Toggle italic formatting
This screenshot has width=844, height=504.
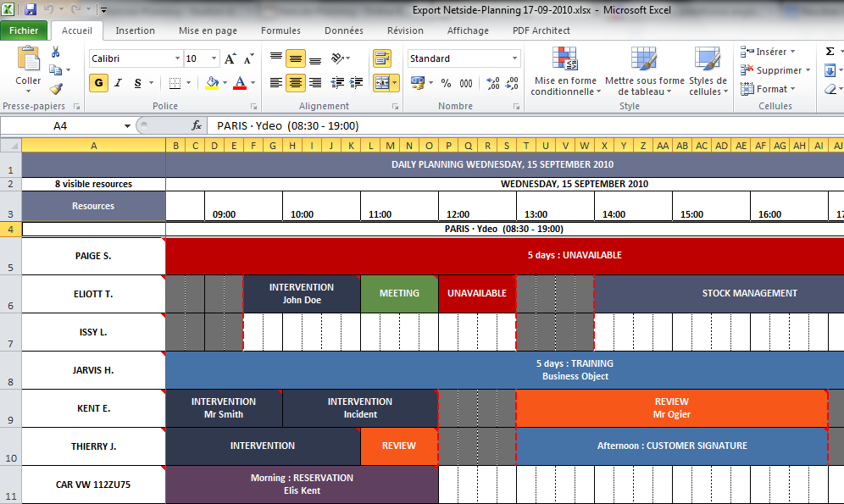[119, 83]
